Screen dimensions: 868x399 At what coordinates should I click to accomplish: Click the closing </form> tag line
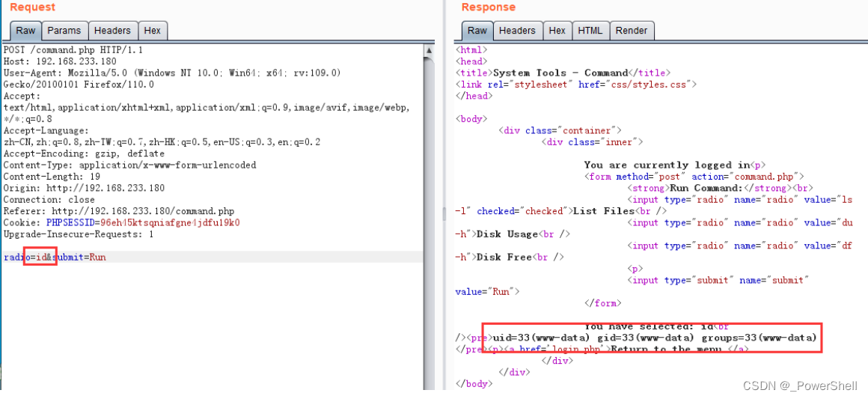[603, 303]
